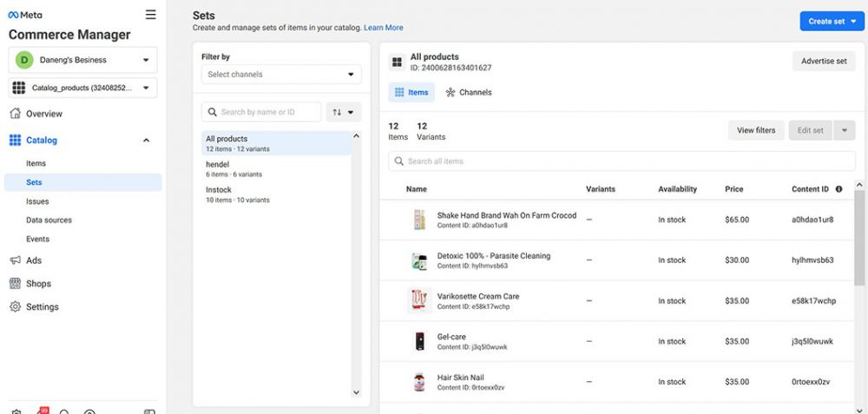
Task: Go to Settings in sidebar
Action: click(42, 306)
